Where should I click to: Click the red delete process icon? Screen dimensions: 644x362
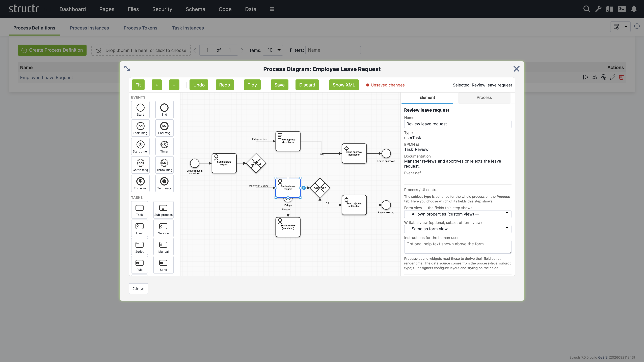coord(621,77)
